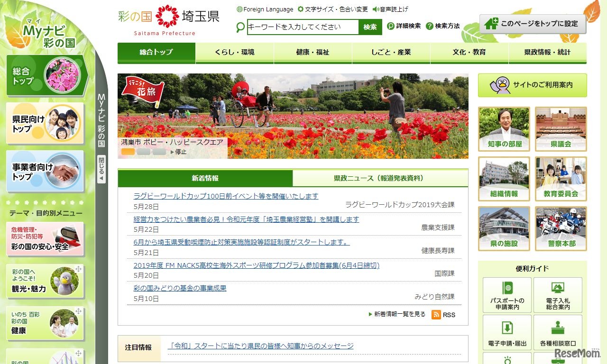Open the 県政情報・統計 menu
The width and height of the screenshot is (607, 364).
[x=548, y=53]
